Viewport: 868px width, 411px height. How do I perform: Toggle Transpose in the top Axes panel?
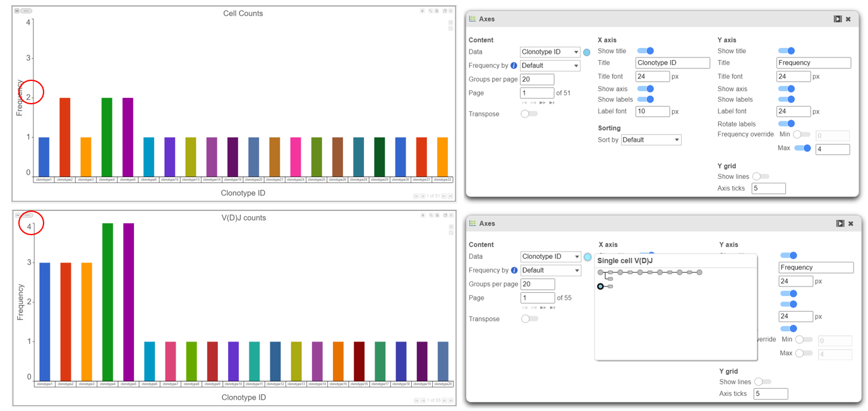coord(529,114)
